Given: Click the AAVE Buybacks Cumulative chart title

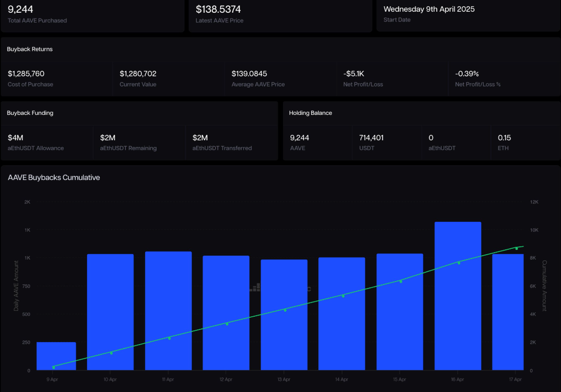Looking at the screenshot, I should (54, 177).
